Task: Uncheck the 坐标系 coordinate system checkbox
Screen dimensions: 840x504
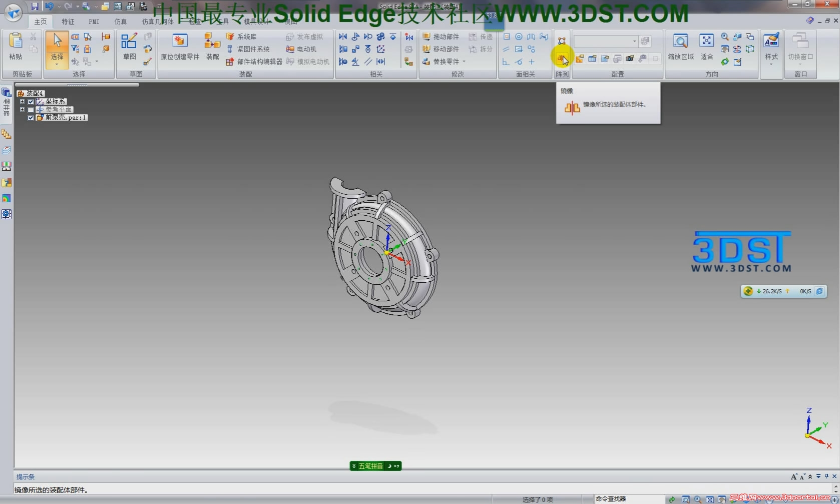Action: point(30,101)
